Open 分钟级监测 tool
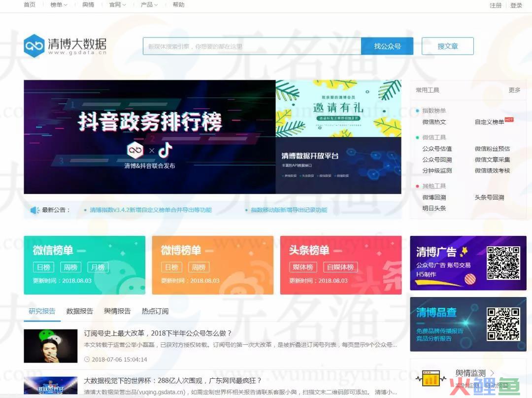Image resolution: width=532 pixels, height=398 pixels. pyautogui.click(x=437, y=170)
